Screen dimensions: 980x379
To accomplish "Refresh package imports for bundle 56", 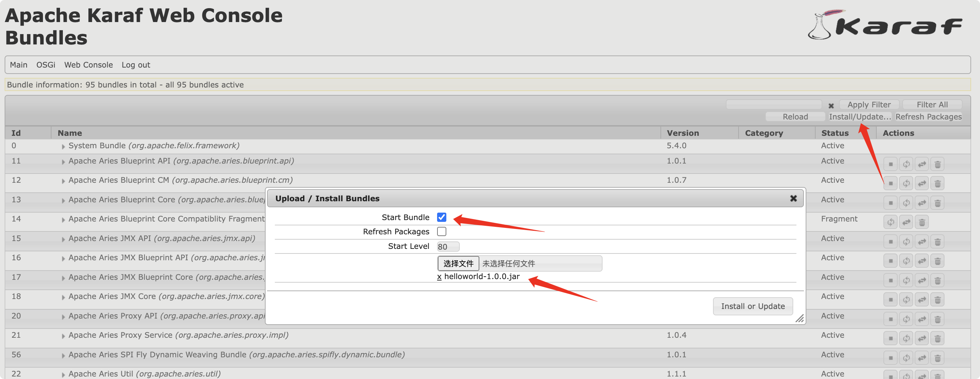I will click(906, 358).
